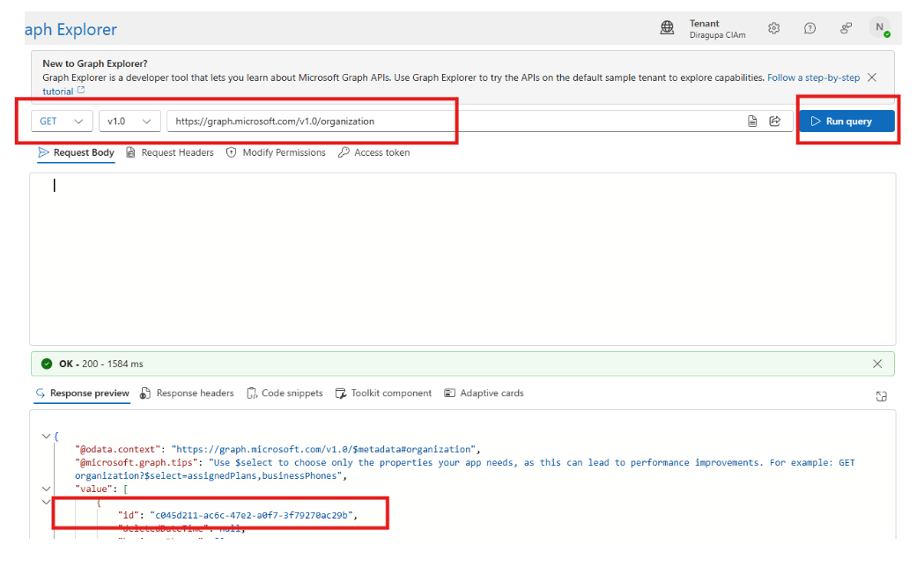
Task: Click the green OK success check icon
Action: click(47, 364)
